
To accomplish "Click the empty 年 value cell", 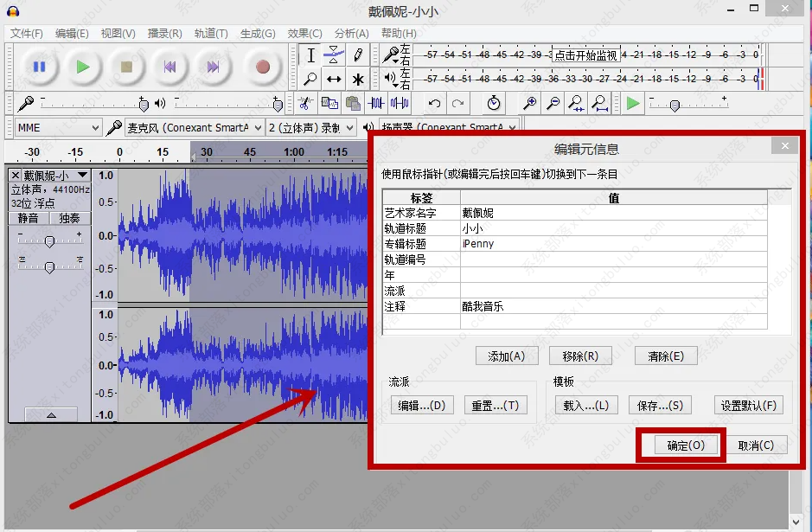I will (x=614, y=275).
